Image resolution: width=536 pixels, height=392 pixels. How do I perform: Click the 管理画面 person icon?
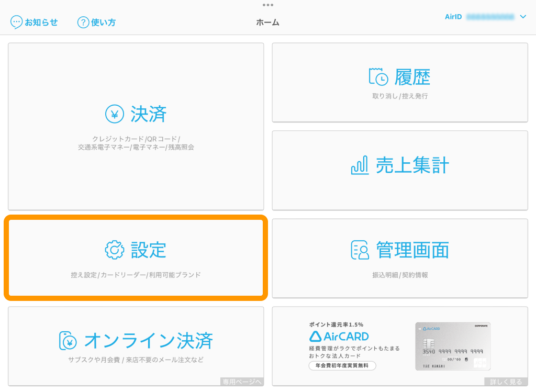click(360, 250)
